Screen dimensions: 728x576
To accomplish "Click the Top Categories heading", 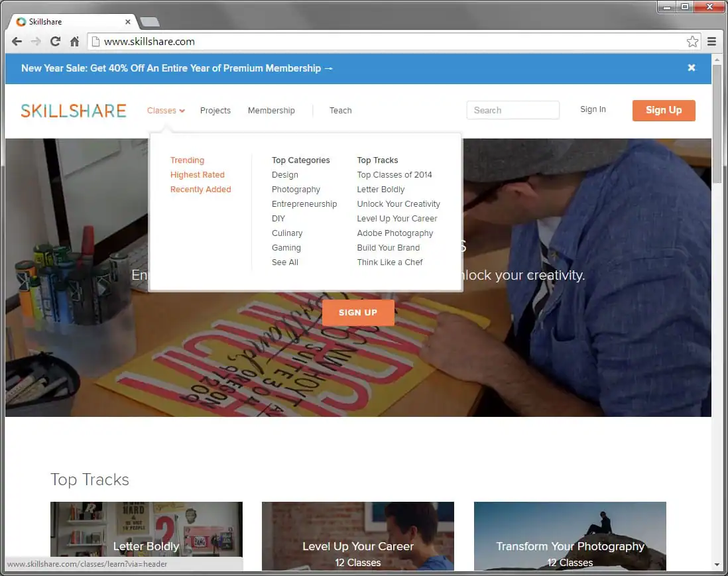I will 300,160.
